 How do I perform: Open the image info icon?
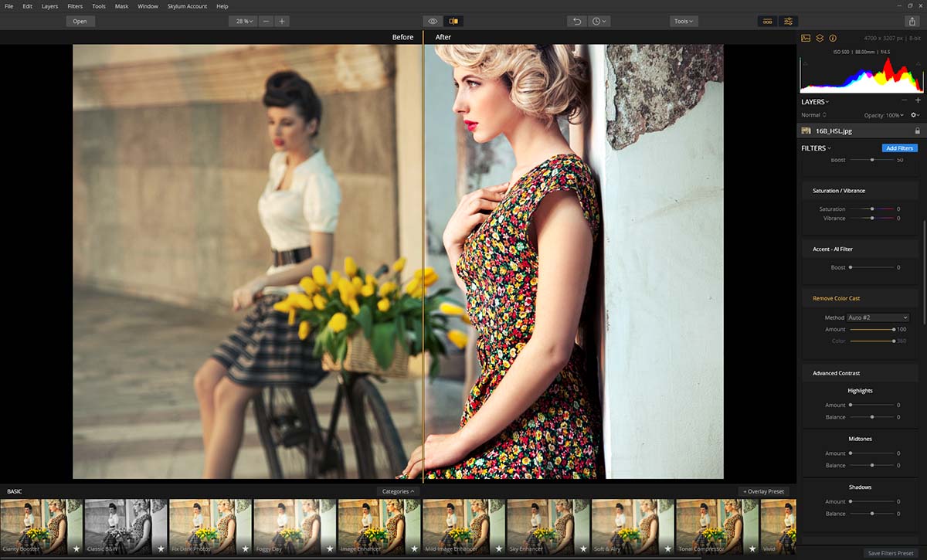833,38
